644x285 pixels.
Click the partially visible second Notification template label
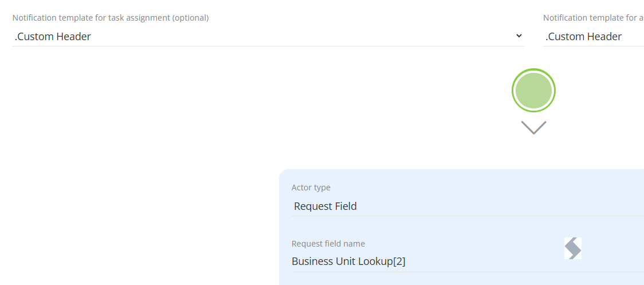point(593,18)
